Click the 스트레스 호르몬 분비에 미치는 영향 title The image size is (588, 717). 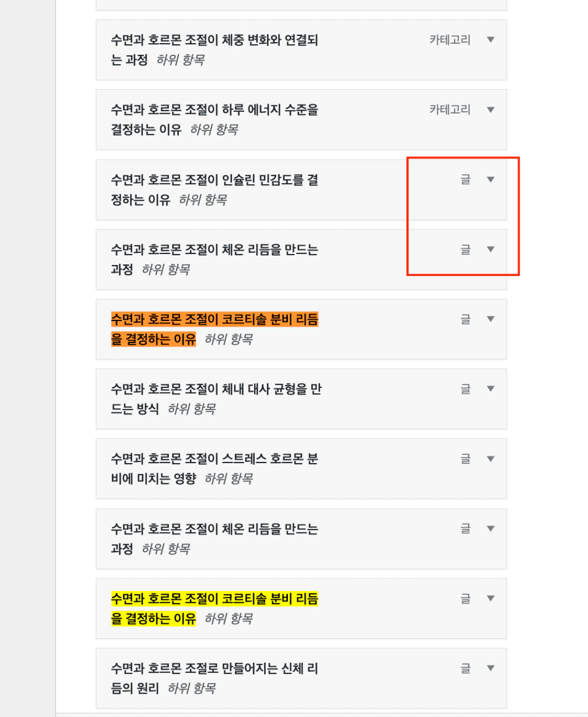point(214,460)
